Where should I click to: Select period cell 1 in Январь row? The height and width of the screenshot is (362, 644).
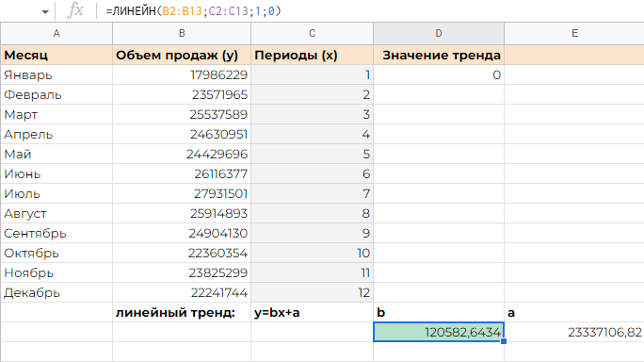coord(313,74)
